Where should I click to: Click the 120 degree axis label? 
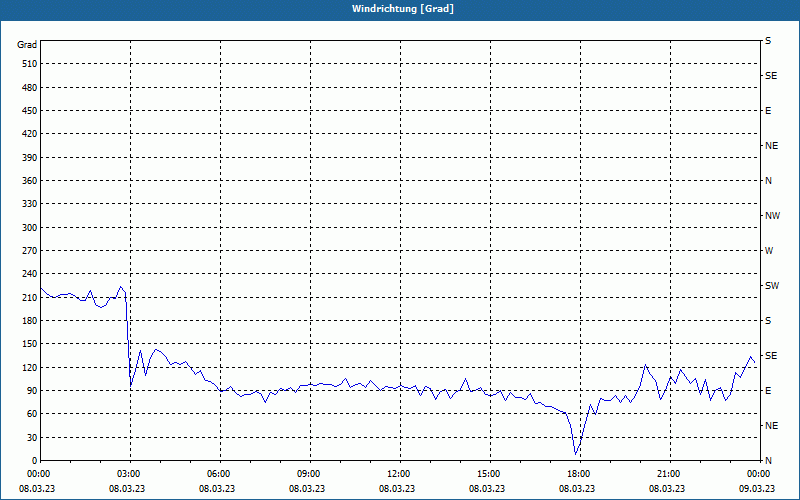(x=30, y=367)
